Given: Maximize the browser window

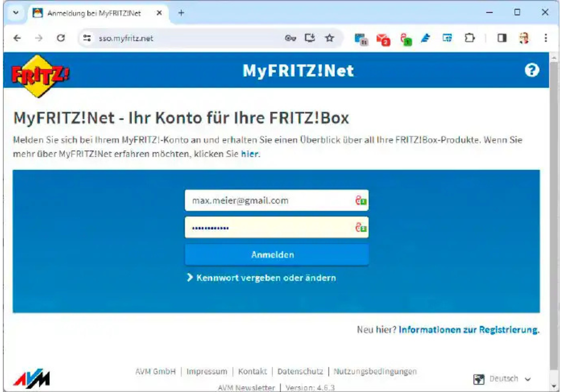Looking at the screenshot, I should coord(517,13).
